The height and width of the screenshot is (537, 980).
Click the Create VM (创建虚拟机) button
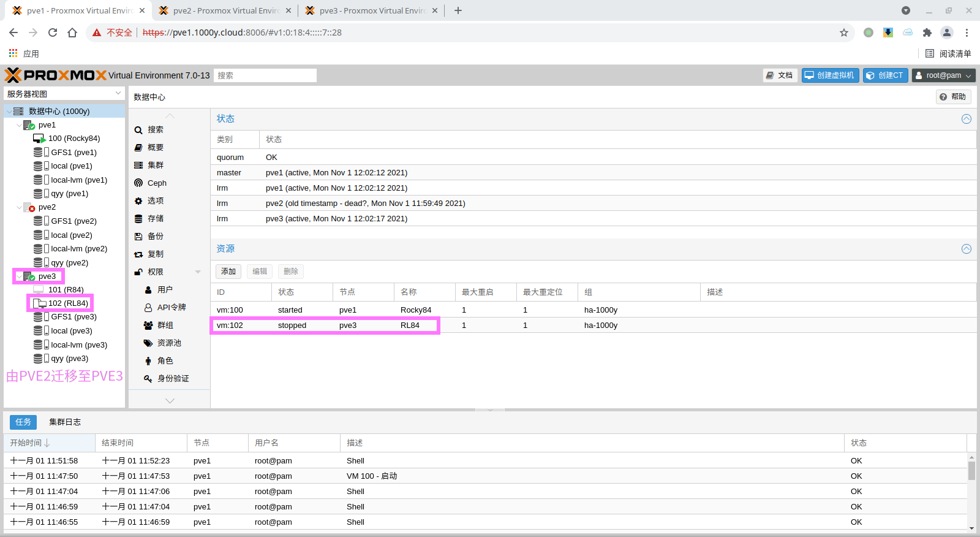(830, 75)
